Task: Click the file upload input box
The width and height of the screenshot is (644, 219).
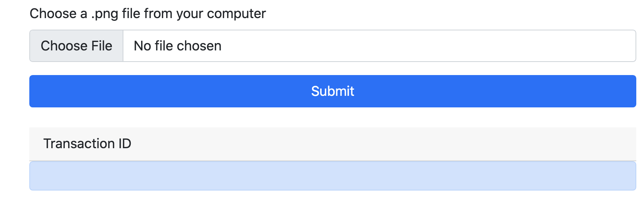Action: pyautogui.click(x=332, y=46)
